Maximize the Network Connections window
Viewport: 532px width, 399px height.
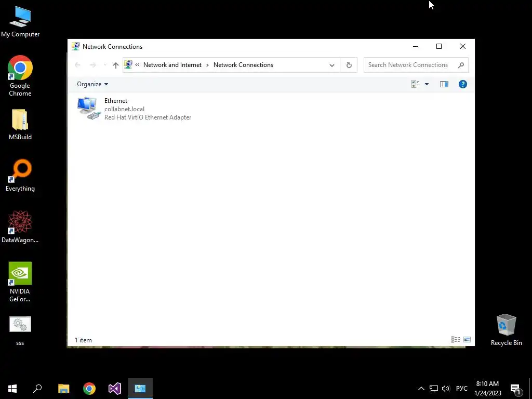(x=439, y=46)
